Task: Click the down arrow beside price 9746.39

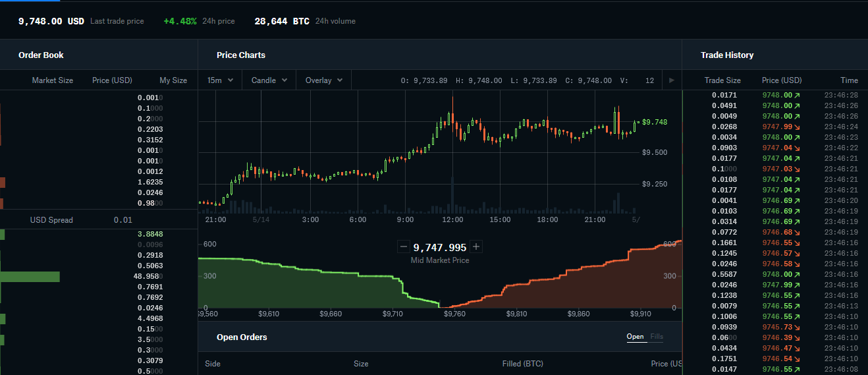Action: point(798,337)
